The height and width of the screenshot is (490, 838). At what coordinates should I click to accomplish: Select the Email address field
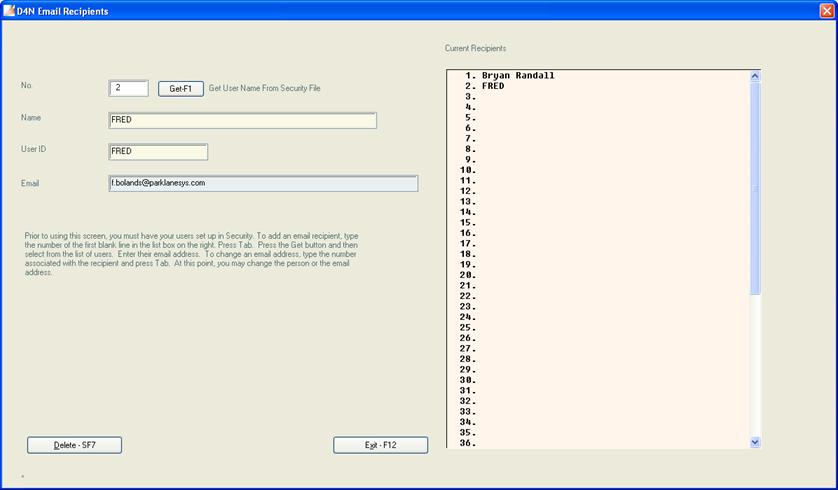click(263, 183)
